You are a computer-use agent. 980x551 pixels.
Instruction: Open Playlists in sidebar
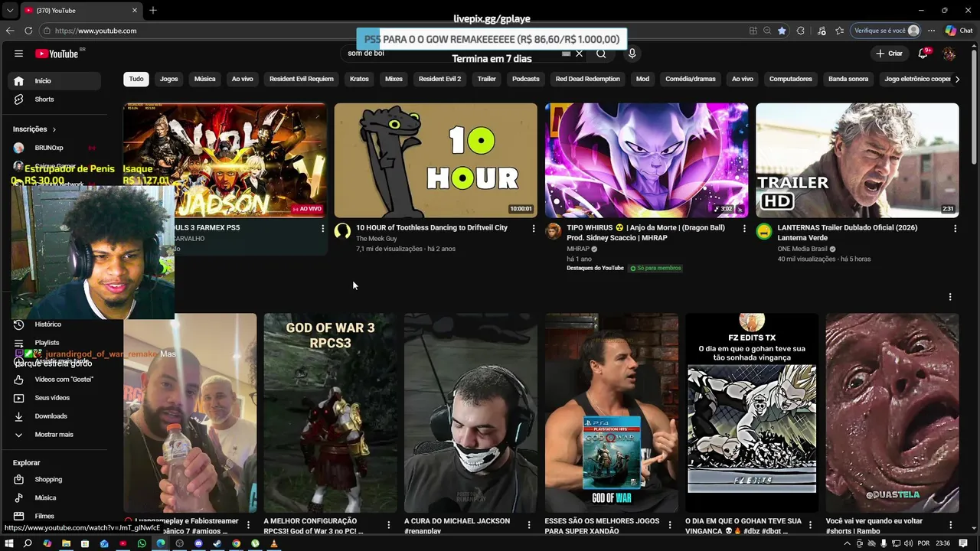pos(55,343)
